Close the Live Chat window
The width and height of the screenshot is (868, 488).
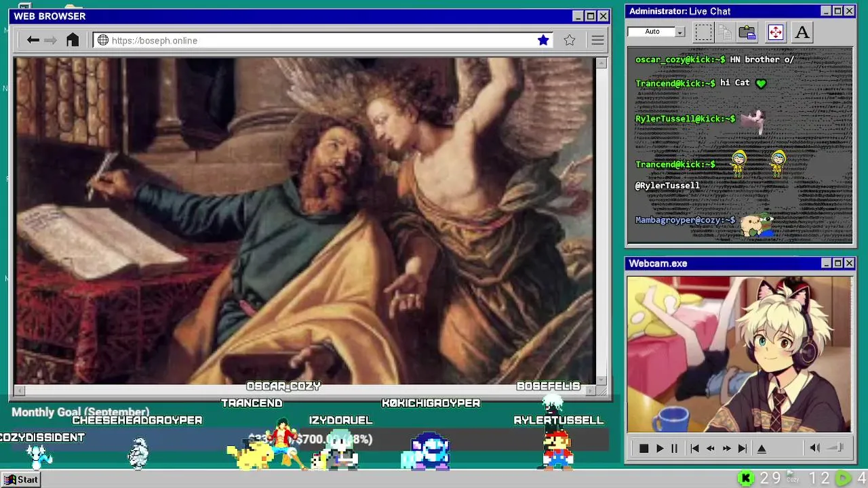[849, 11]
